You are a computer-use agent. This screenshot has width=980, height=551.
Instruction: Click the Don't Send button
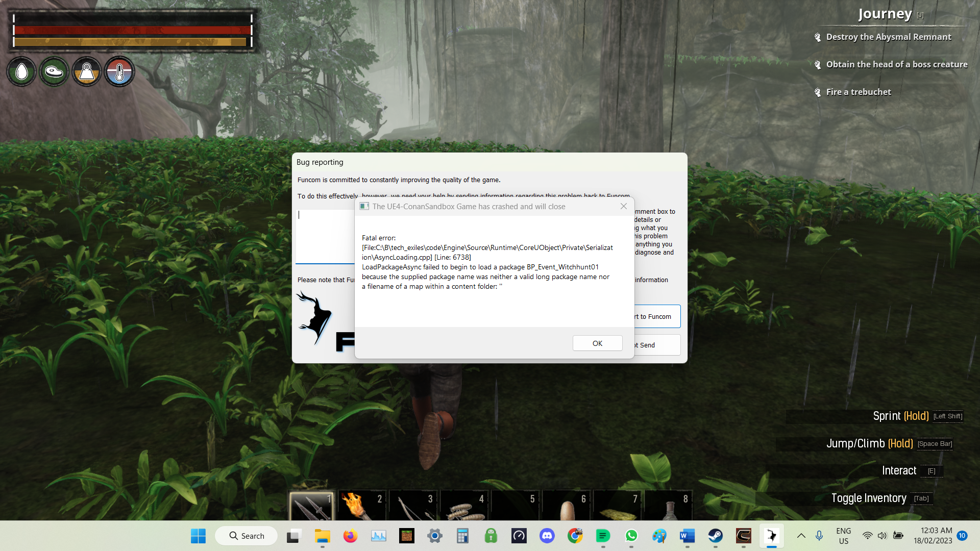coord(656,345)
